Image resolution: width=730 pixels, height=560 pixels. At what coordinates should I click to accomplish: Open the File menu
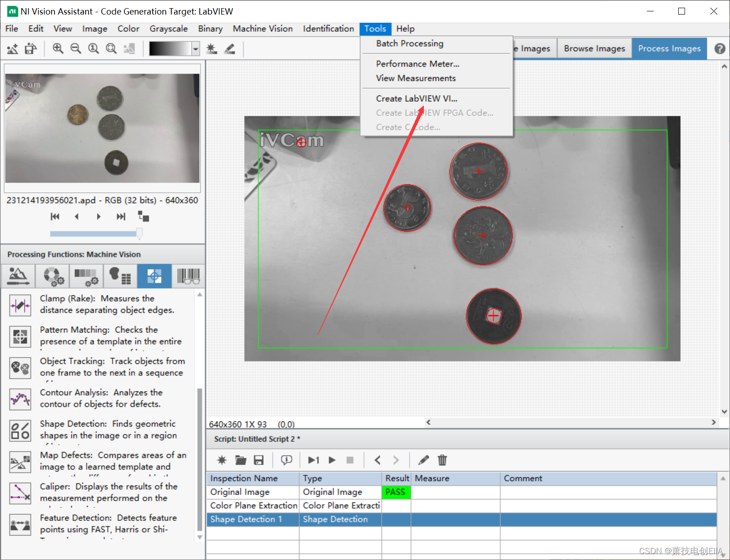click(x=11, y=29)
